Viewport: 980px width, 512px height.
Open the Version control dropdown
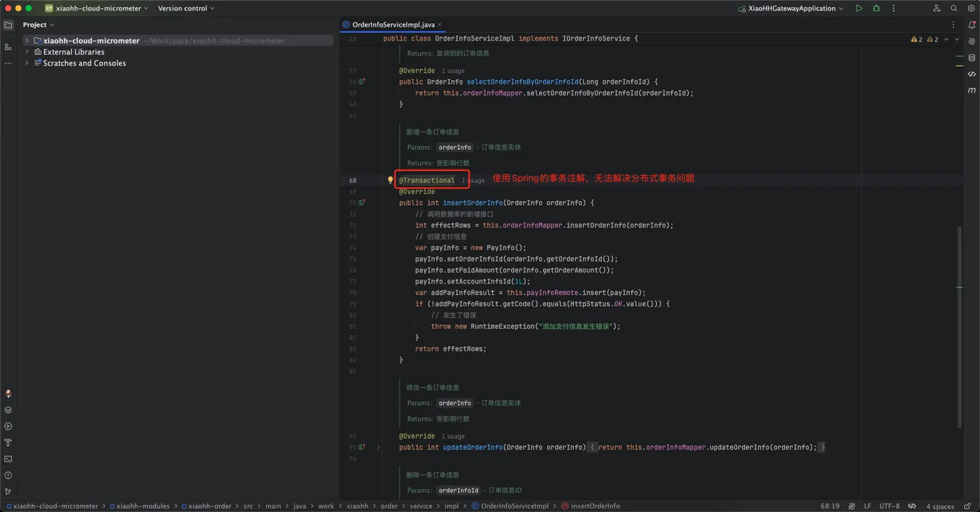pyautogui.click(x=186, y=8)
